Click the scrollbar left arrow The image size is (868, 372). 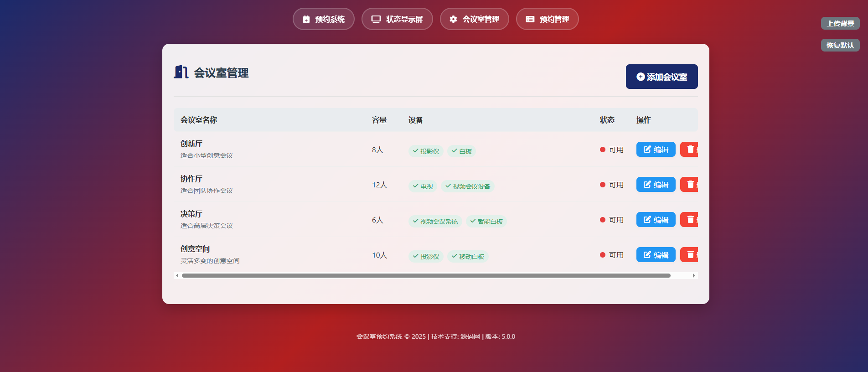click(x=177, y=275)
